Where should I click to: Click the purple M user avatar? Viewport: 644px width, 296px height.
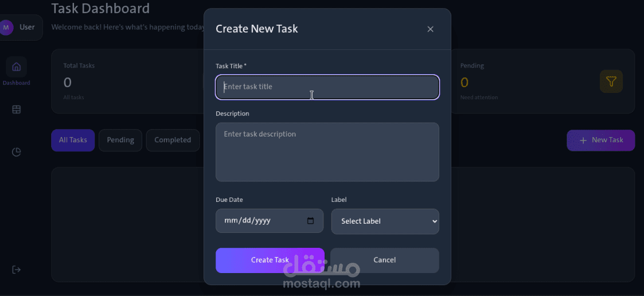[x=6, y=28]
